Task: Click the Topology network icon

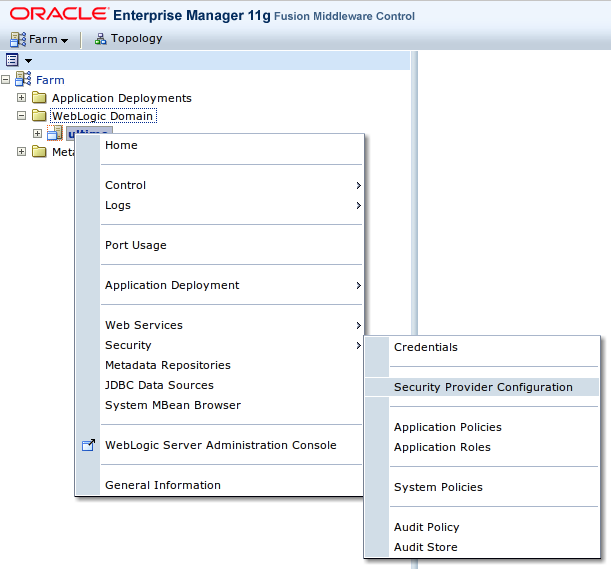Action: click(x=100, y=39)
